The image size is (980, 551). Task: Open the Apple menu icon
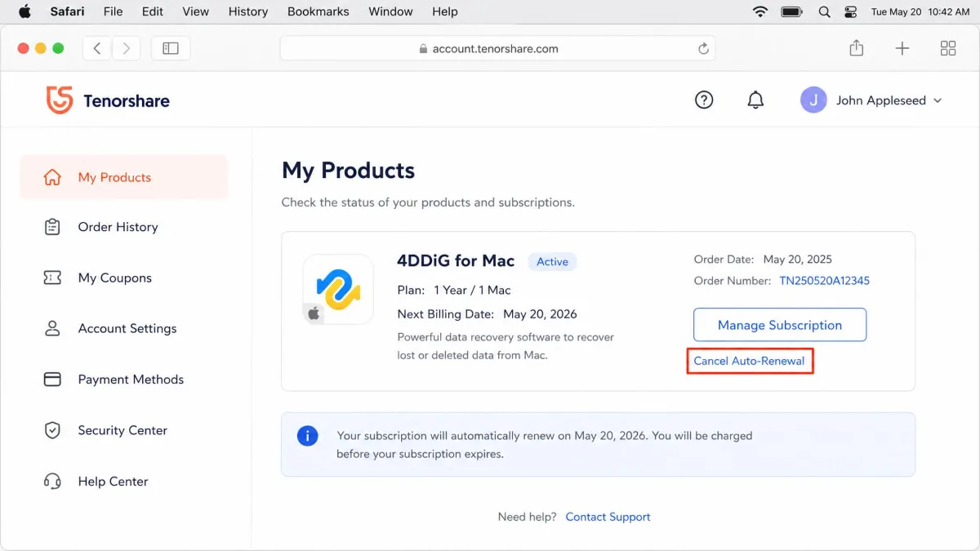click(24, 11)
